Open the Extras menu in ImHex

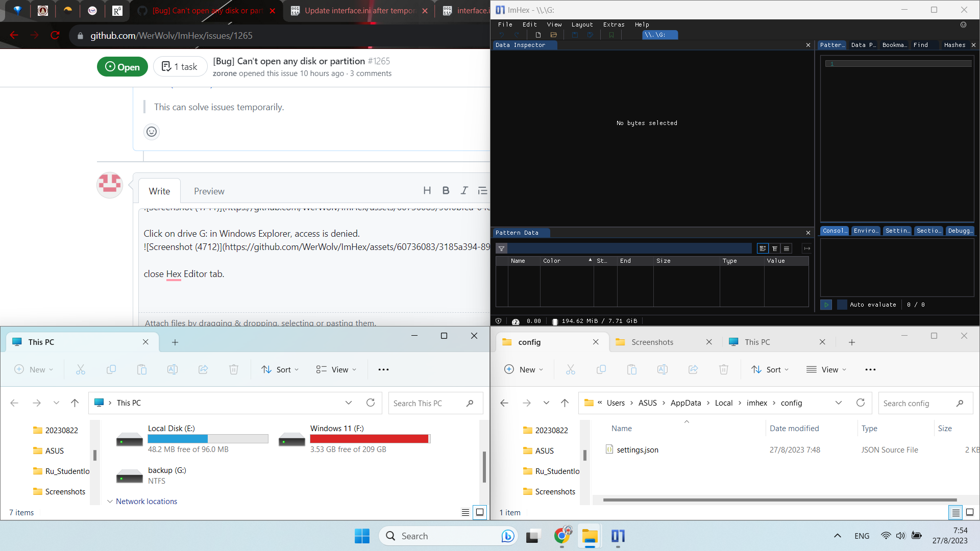coord(614,24)
